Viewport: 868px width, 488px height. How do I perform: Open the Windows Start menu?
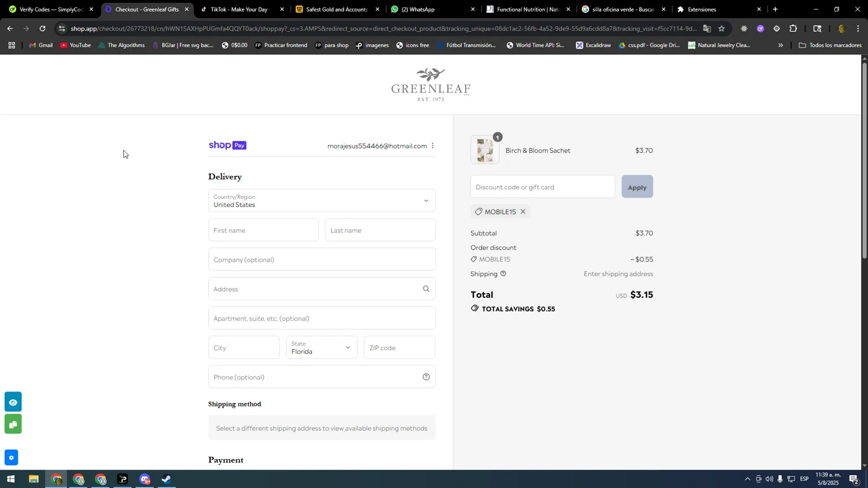point(10,479)
